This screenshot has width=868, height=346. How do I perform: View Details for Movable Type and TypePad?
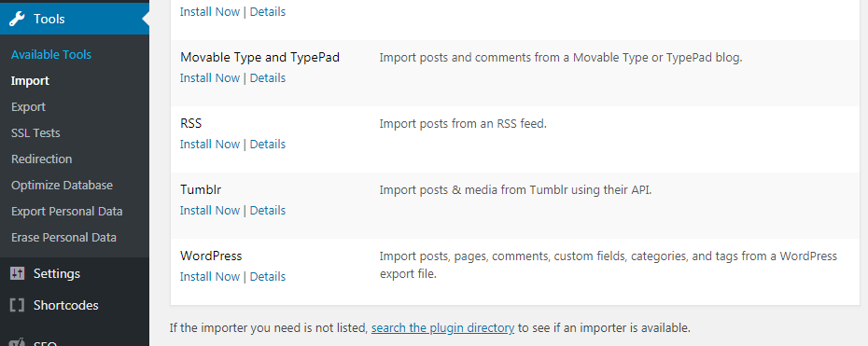pyautogui.click(x=268, y=78)
